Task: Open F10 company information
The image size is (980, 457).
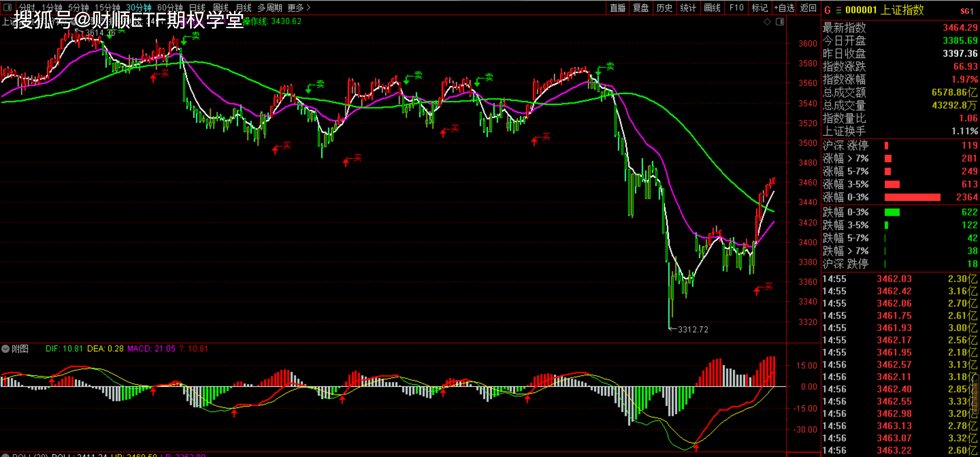Action: click(x=736, y=8)
